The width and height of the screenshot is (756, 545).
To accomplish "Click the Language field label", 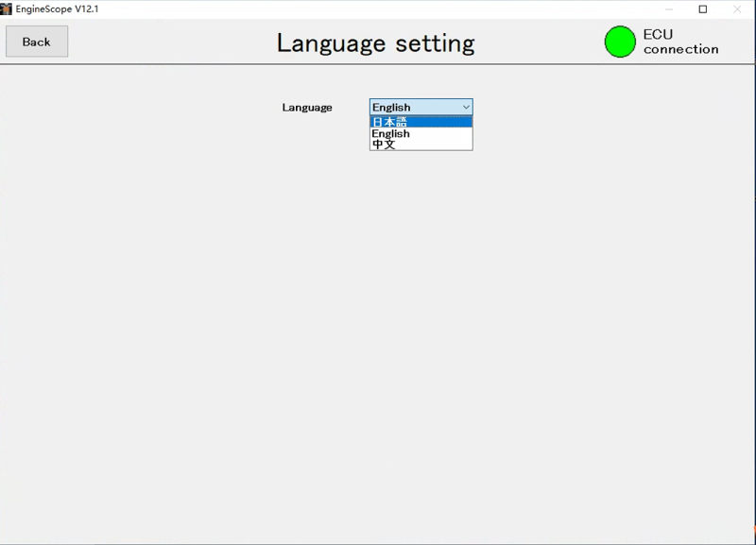I will 307,108.
